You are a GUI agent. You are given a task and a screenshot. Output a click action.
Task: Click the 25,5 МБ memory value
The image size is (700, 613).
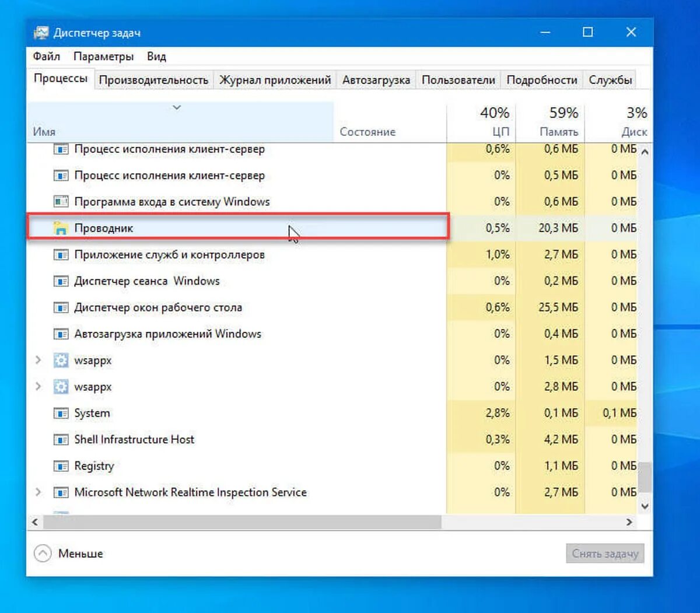(x=558, y=307)
